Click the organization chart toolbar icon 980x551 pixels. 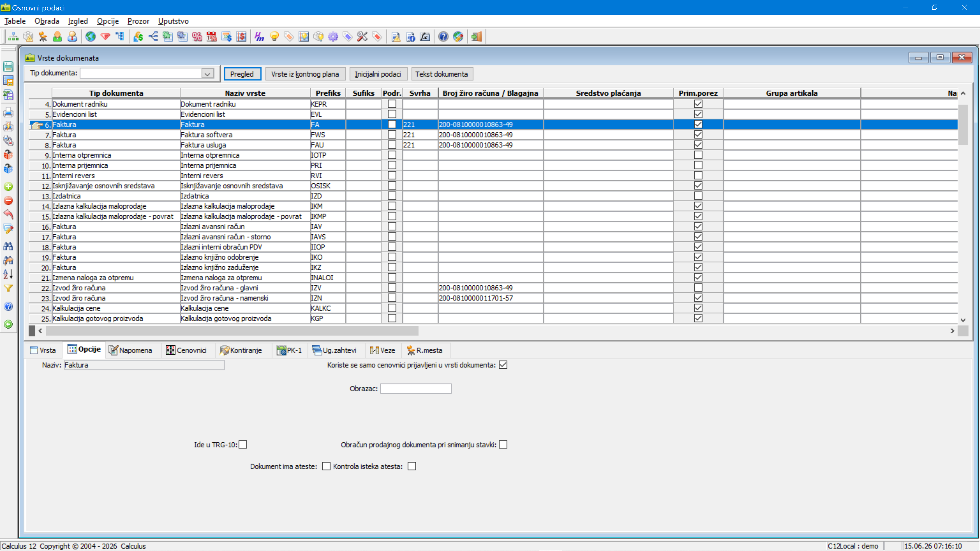13,36
